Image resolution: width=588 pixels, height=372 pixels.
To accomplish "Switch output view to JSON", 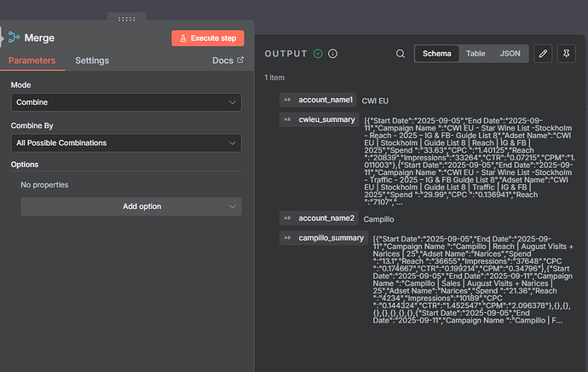I will coord(510,54).
